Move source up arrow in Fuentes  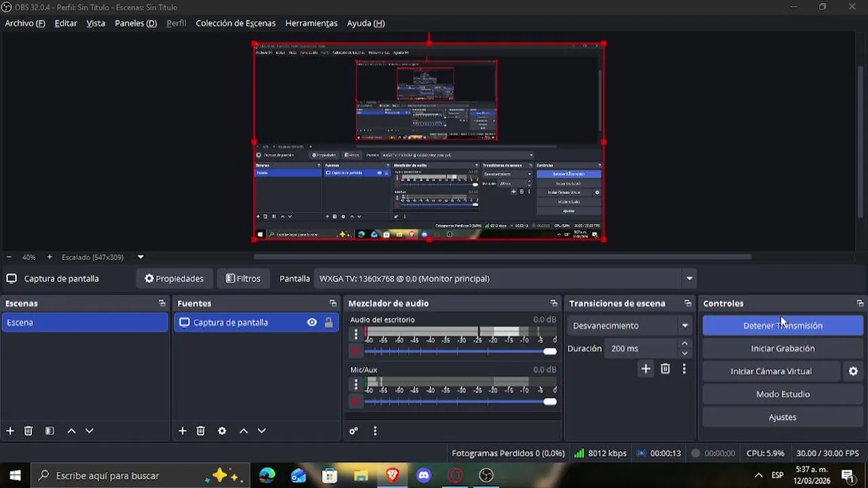243,431
